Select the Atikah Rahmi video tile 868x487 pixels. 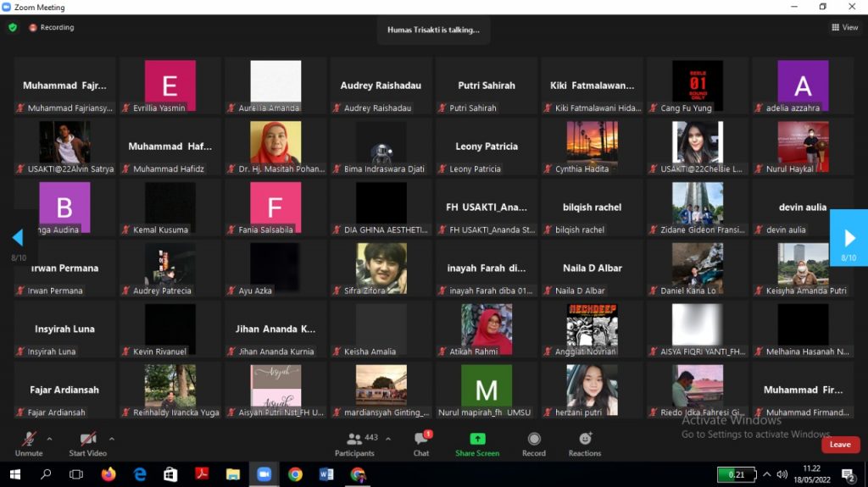pyautogui.click(x=487, y=330)
